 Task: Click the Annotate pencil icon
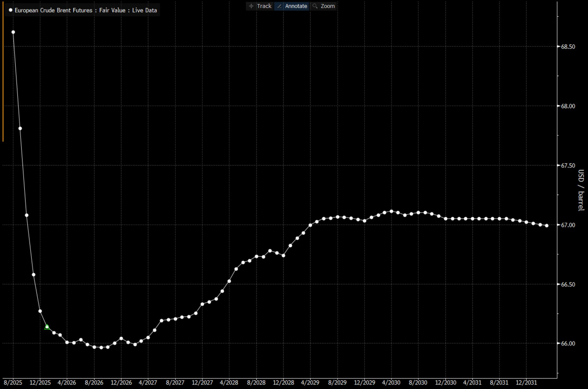[x=280, y=6]
